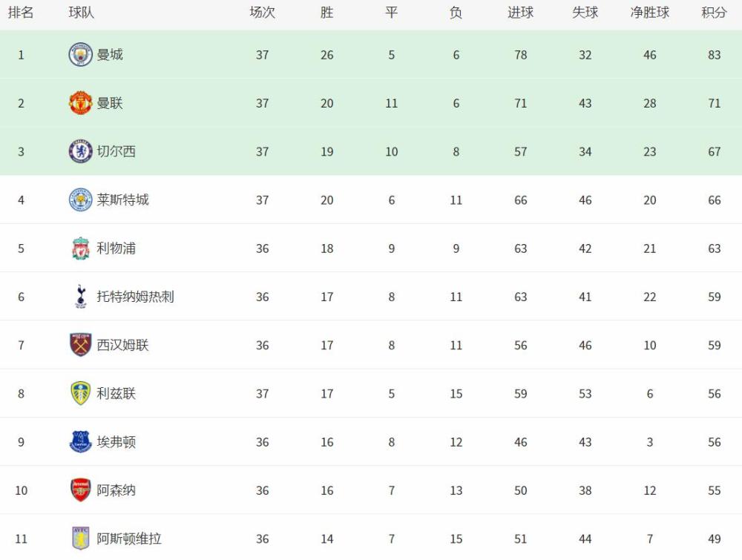This screenshot has width=742, height=560.
Task: Click the 利兹联 team name
Action: (x=116, y=394)
